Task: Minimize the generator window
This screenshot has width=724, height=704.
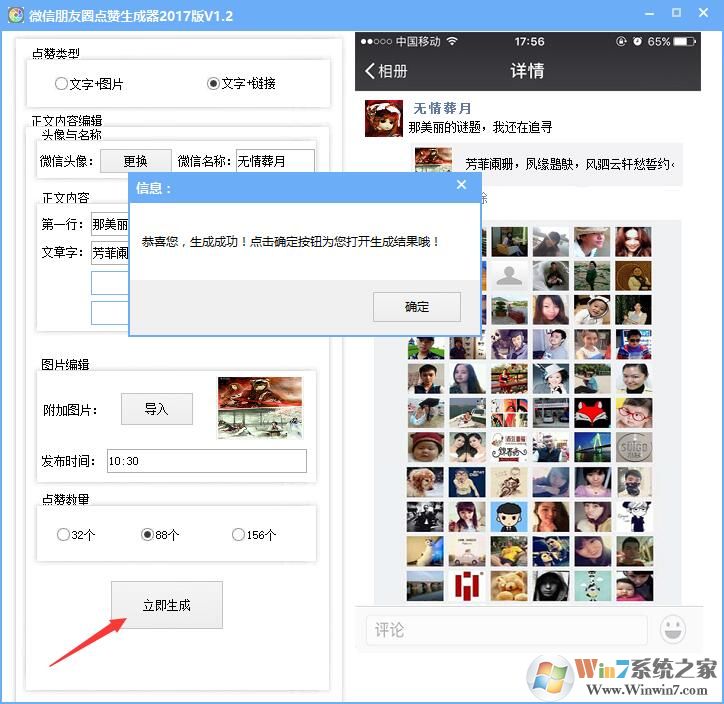Action: (x=649, y=14)
